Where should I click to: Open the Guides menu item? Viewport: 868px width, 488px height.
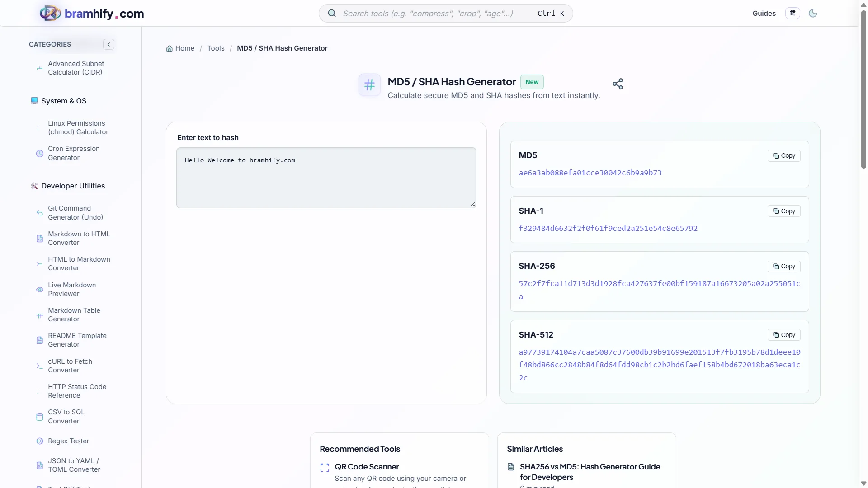click(x=764, y=14)
